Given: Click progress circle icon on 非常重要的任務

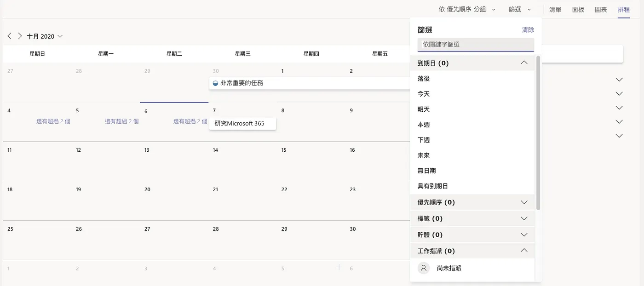Looking at the screenshot, I should (215, 83).
